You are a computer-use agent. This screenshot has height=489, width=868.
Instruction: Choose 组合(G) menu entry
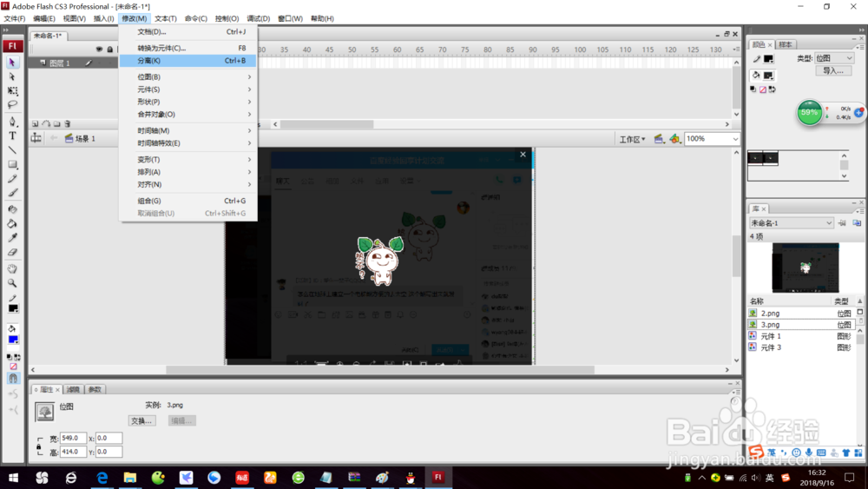pos(188,201)
